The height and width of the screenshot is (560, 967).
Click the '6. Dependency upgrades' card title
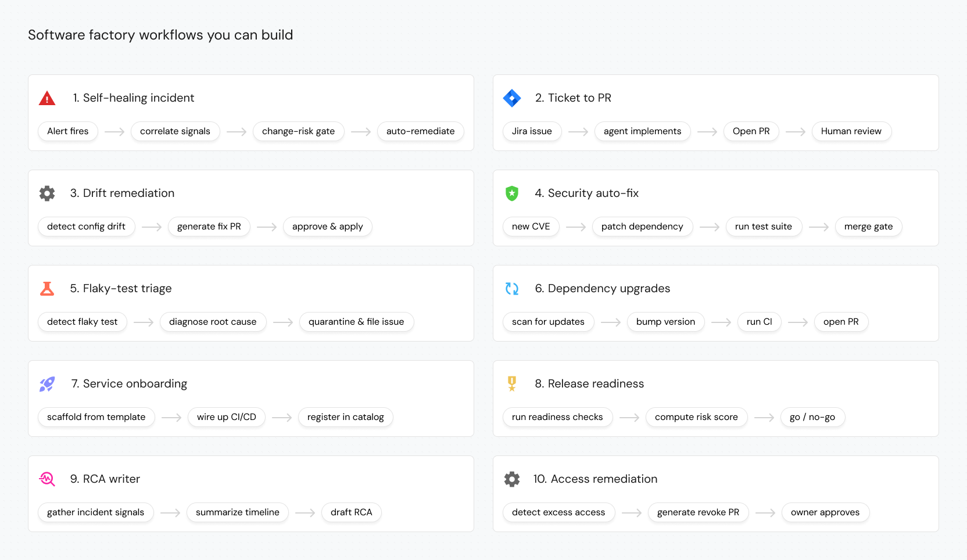tap(603, 289)
